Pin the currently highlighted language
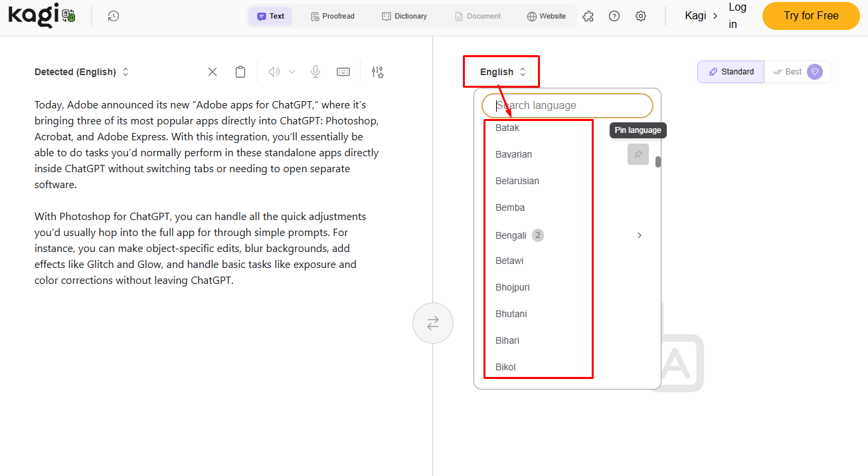Screen dimensions: 868x476 click(x=638, y=154)
